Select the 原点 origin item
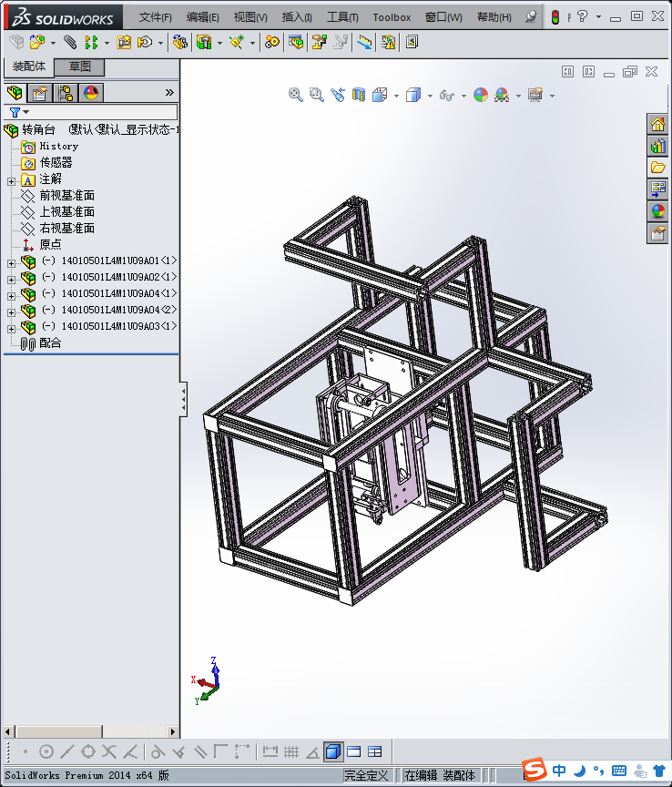 [50, 244]
